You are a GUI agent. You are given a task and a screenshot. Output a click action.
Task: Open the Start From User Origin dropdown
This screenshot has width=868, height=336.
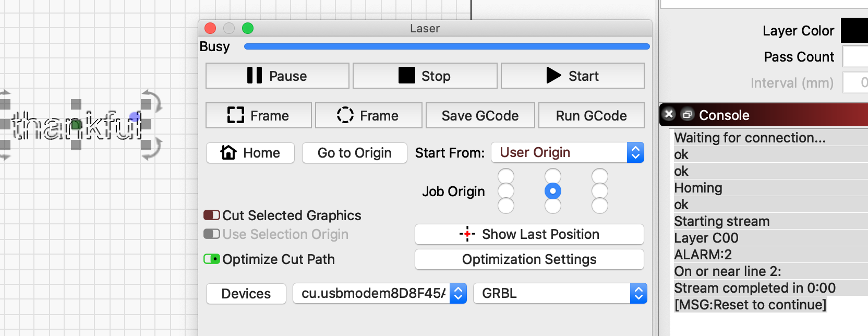[x=568, y=152]
